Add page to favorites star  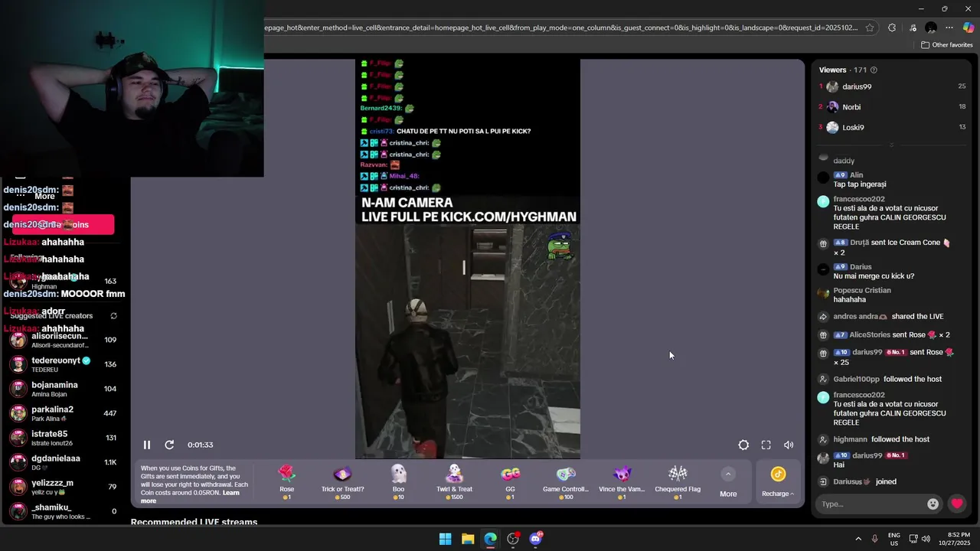click(x=870, y=28)
